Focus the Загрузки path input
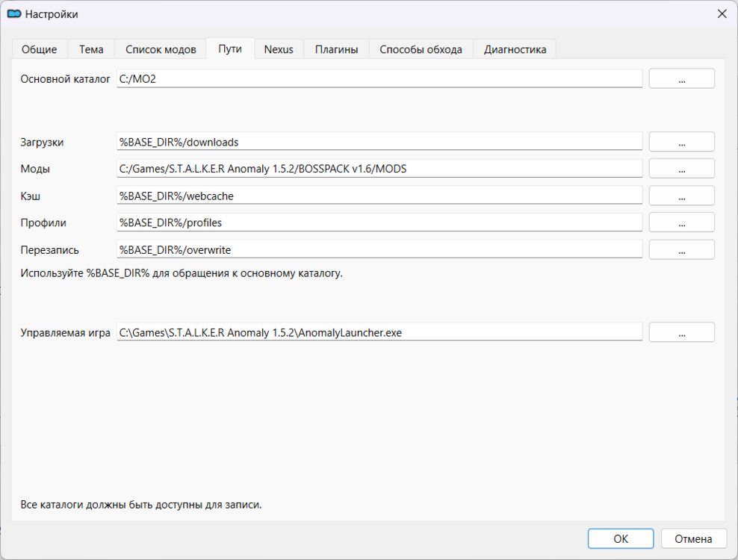738x560 pixels. coord(379,142)
